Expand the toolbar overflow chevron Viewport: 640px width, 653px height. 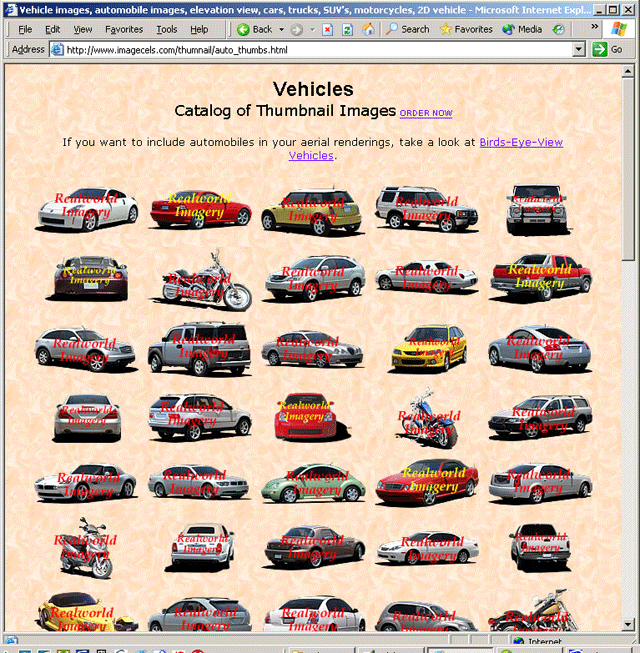tap(595, 27)
